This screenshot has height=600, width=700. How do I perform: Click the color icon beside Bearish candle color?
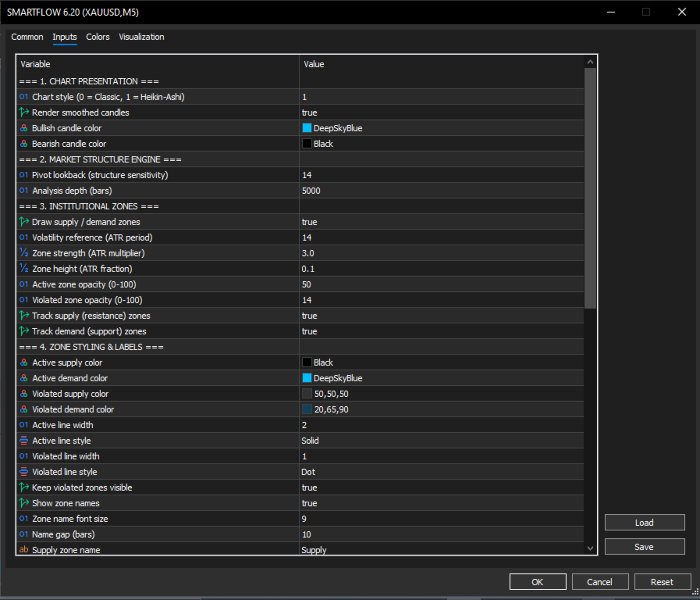pyautogui.click(x=24, y=144)
